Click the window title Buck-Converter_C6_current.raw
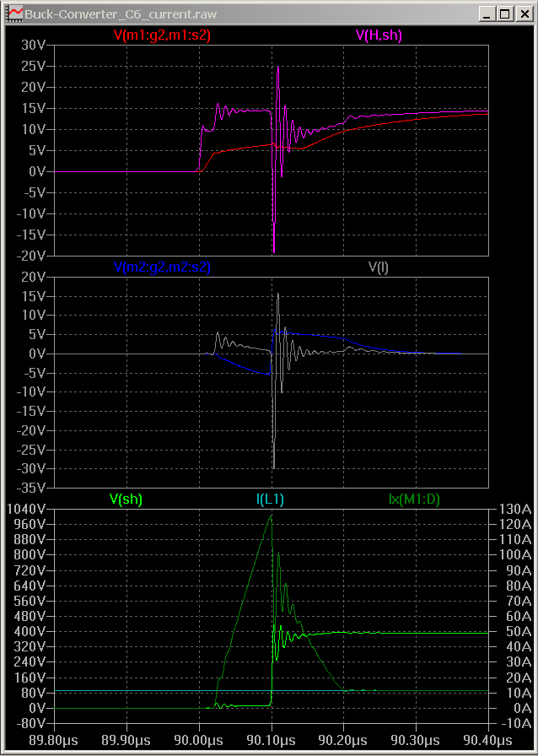 121,14
